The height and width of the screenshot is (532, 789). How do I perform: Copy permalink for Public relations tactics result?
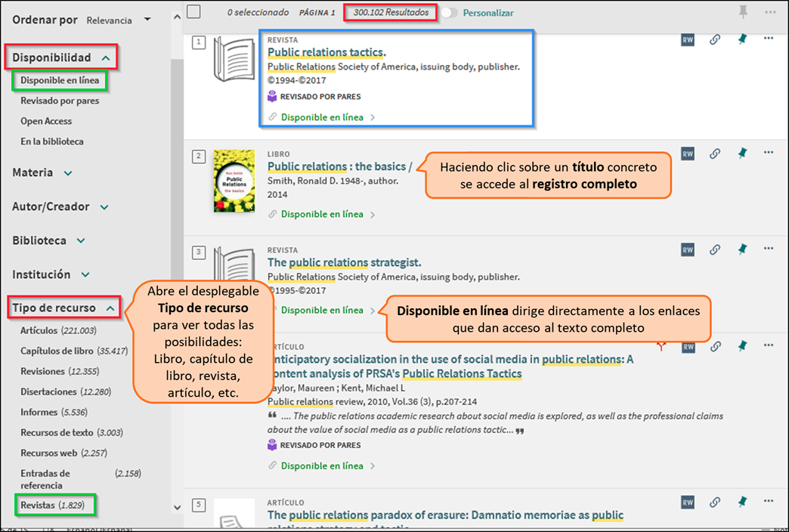point(715,40)
